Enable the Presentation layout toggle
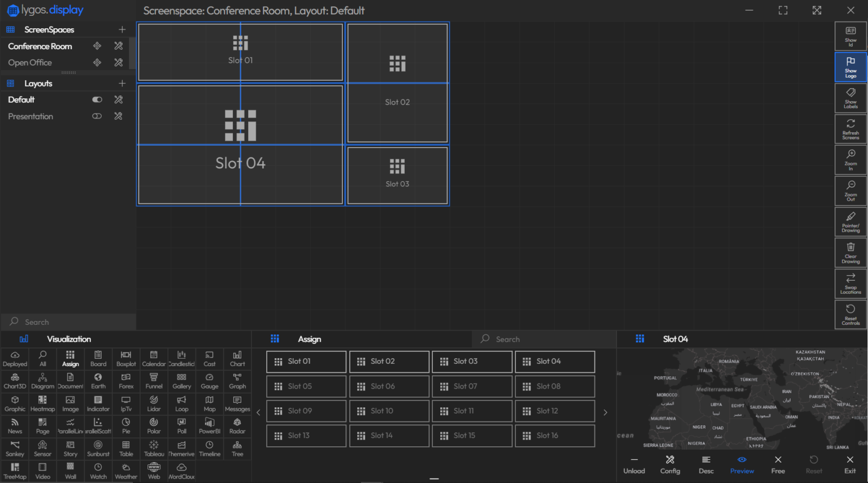This screenshot has width=868, height=483. click(x=97, y=116)
